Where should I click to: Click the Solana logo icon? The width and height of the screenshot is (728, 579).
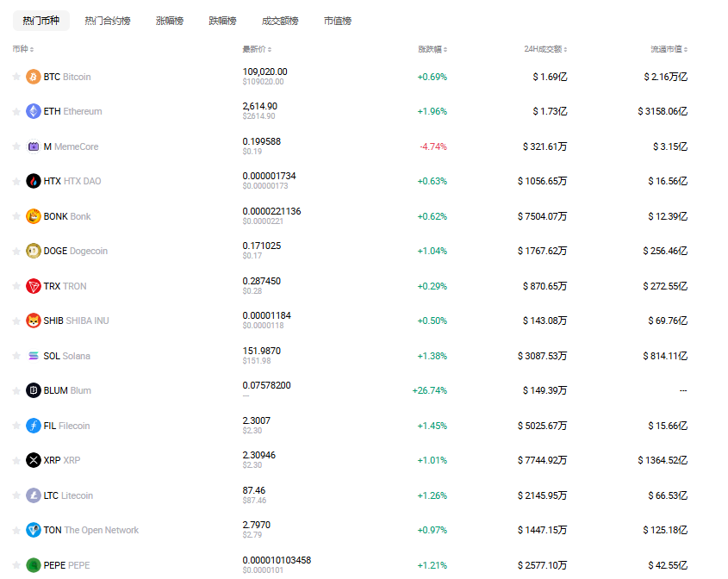34,356
